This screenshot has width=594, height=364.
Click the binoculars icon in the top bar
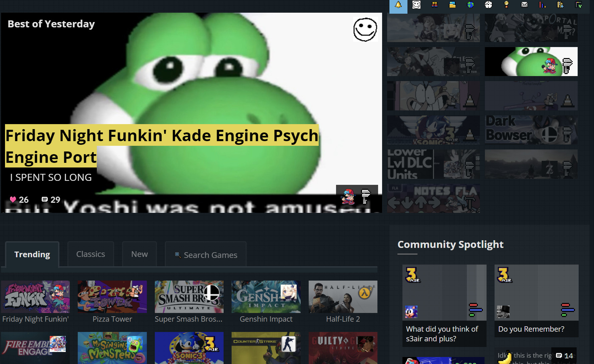[x=434, y=5]
